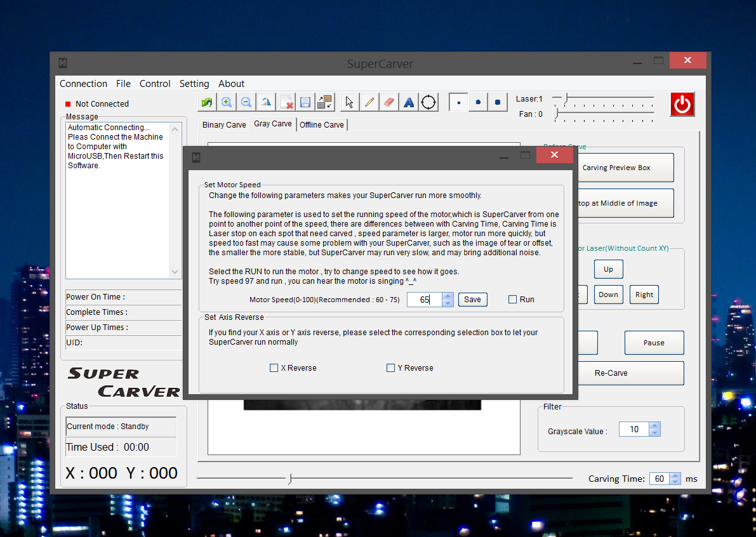756x537 pixels.
Task: Click the bottom carving time slider handle
Action: 289,478
